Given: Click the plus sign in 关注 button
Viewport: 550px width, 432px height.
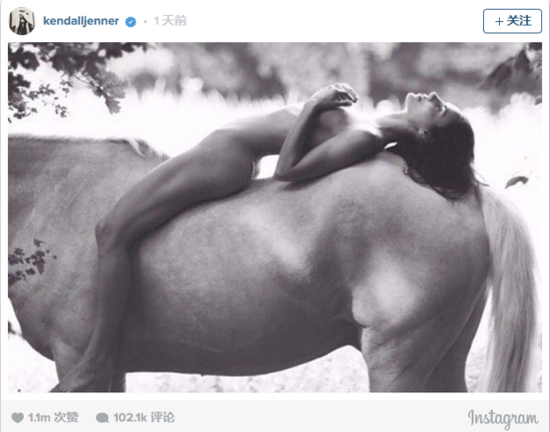Looking at the screenshot, I should click(499, 22).
